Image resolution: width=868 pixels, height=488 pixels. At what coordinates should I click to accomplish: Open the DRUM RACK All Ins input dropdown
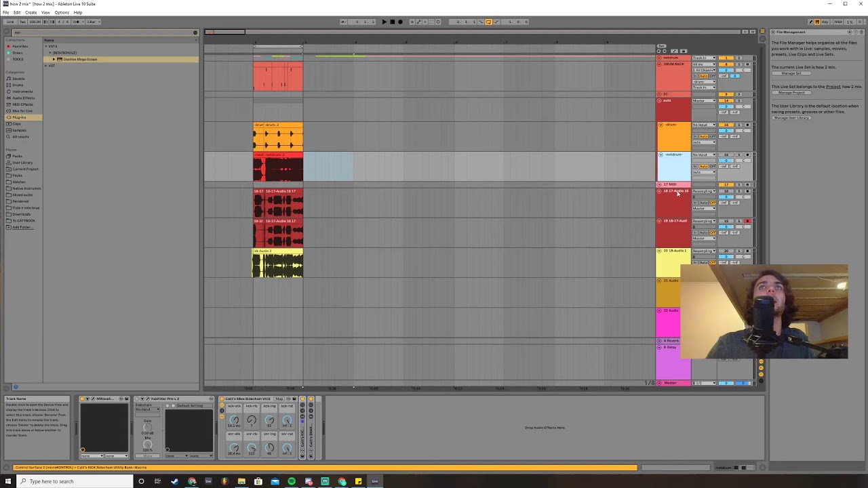704,64
